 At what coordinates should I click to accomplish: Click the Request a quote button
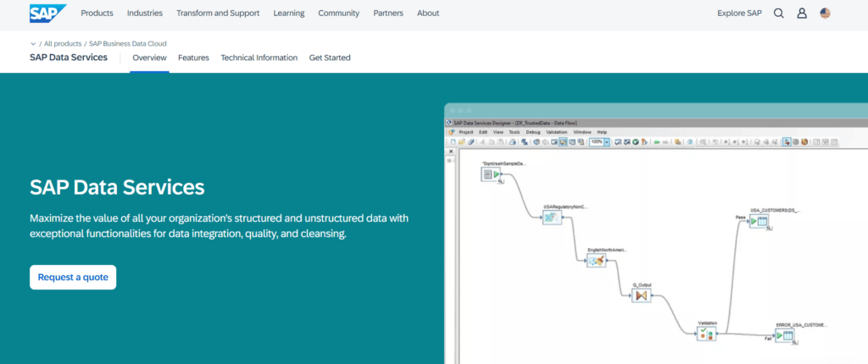pyautogui.click(x=73, y=277)
